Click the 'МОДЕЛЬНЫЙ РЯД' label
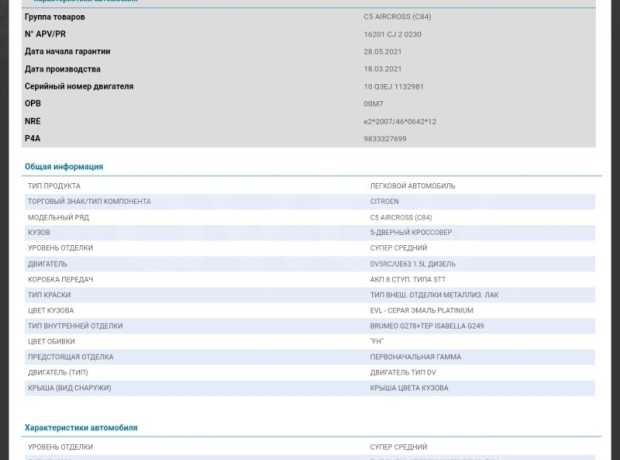 pyautogui.click(x=59, y=218)
